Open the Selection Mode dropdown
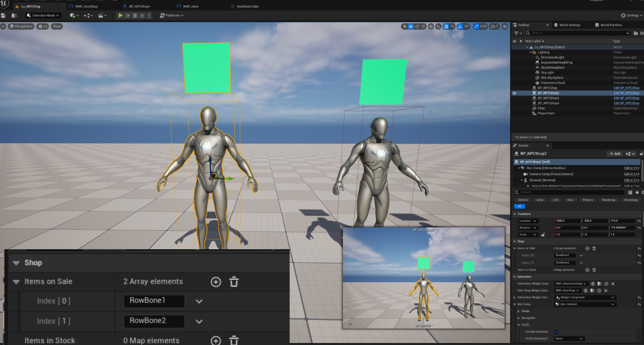The height and width of the screenshot is (345, 644). click(x=43, y=15)
